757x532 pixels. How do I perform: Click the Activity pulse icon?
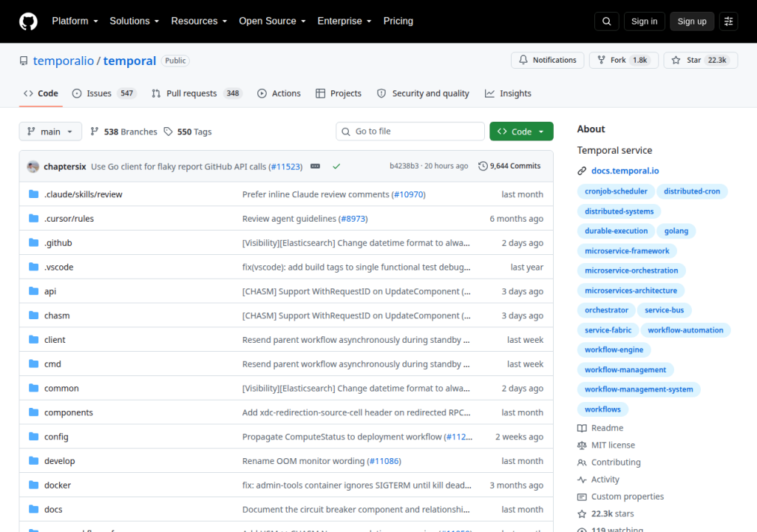[x=582, y=480]
